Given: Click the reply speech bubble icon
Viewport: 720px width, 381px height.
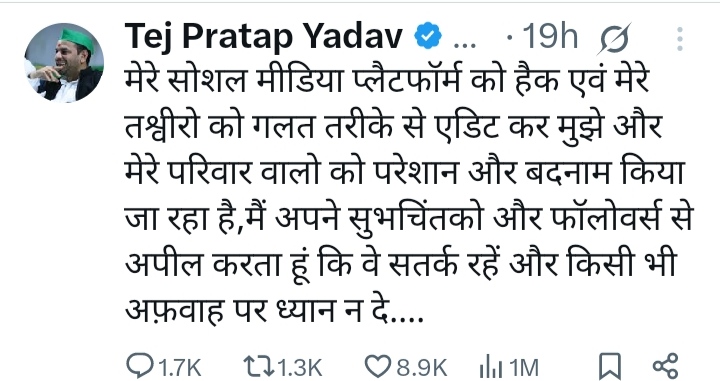Looking at the screenshot, I should (140, 366).
